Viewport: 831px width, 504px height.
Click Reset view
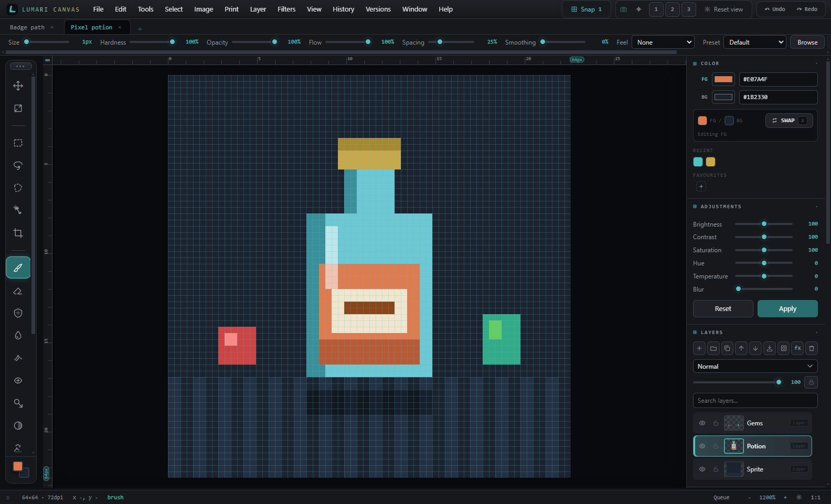[724, 9]
